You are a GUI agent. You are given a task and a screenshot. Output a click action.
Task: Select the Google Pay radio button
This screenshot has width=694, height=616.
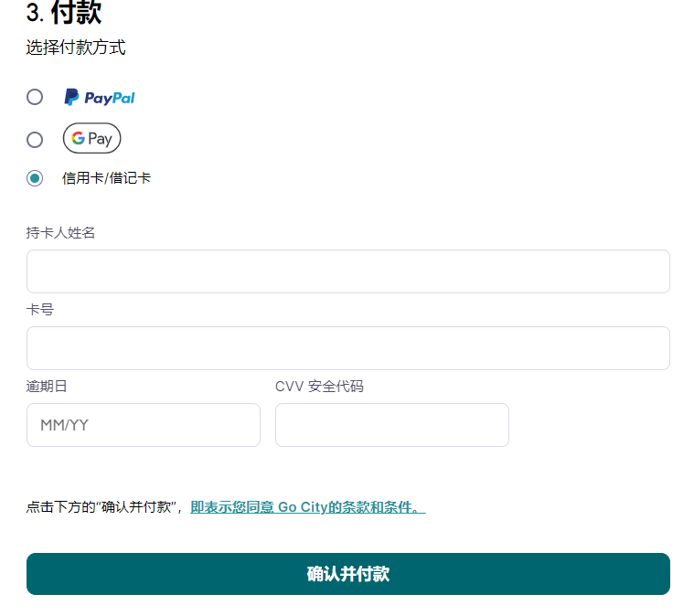pyautogui.click(x=35, y=140)
